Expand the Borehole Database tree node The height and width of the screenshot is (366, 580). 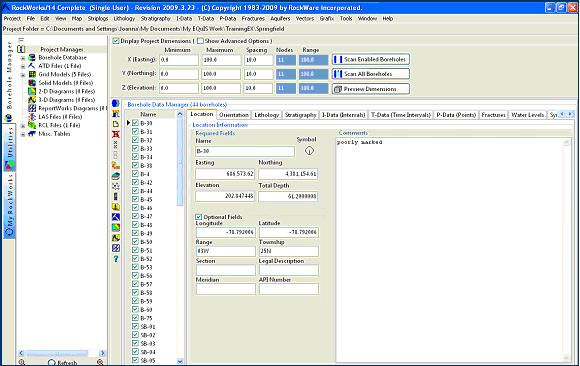click(23, 58)
